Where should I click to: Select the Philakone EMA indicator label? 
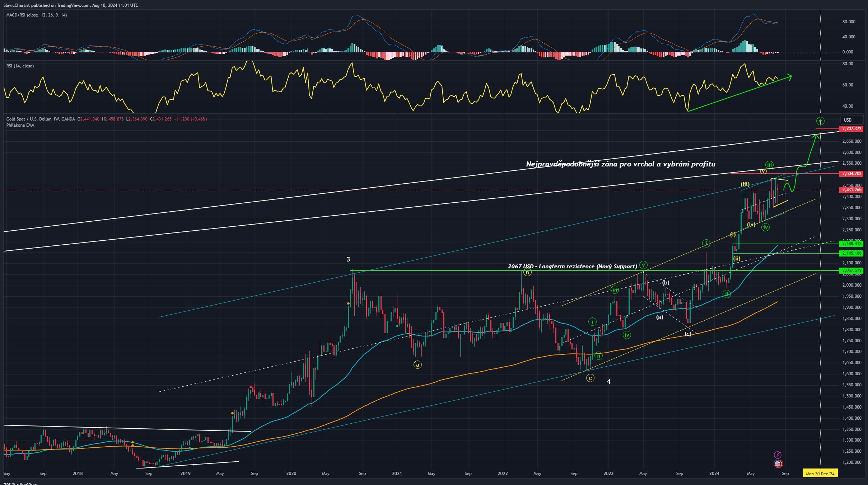pos(19,125)
